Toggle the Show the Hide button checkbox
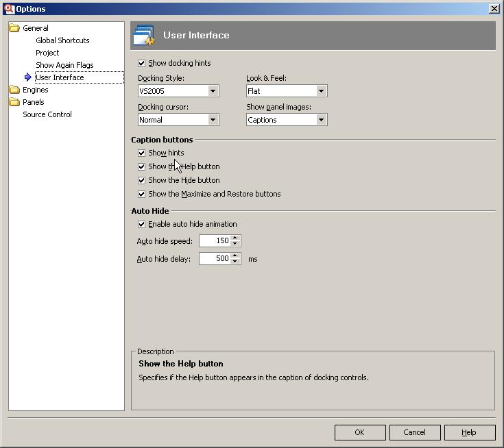 [142, 181]
